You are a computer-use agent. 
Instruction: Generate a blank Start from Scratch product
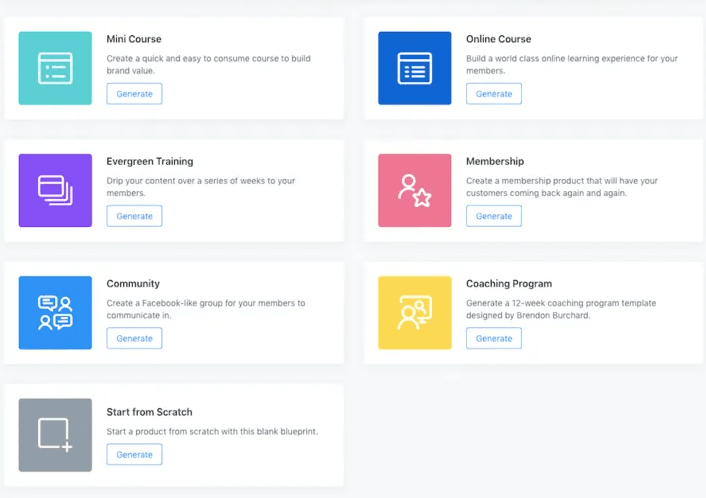(x=134, y=454)
